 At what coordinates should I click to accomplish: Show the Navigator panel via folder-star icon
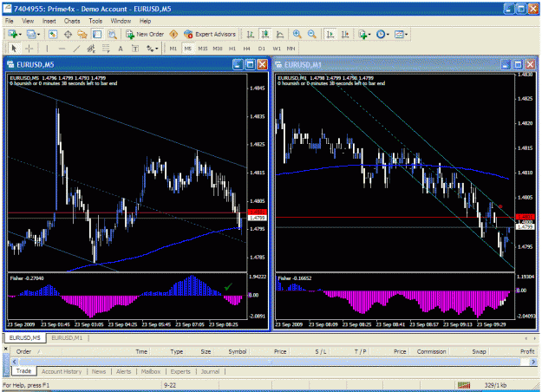pos(82,34)
